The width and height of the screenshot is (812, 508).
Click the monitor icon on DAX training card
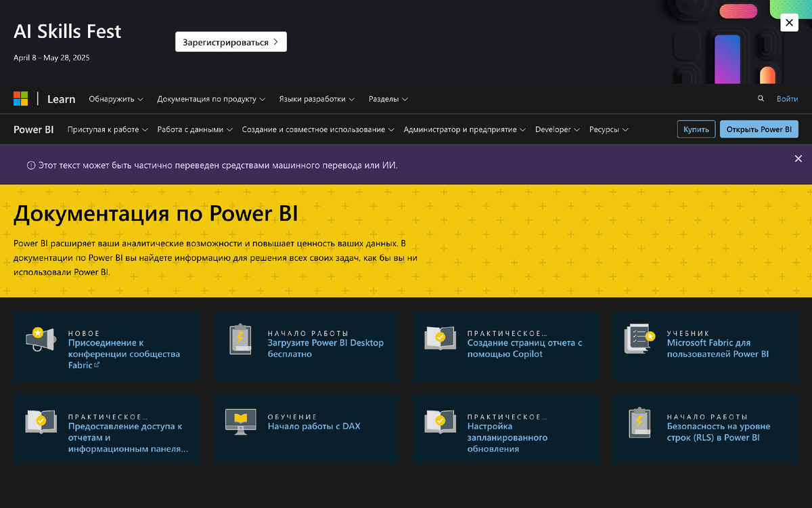tap(240, 421)
